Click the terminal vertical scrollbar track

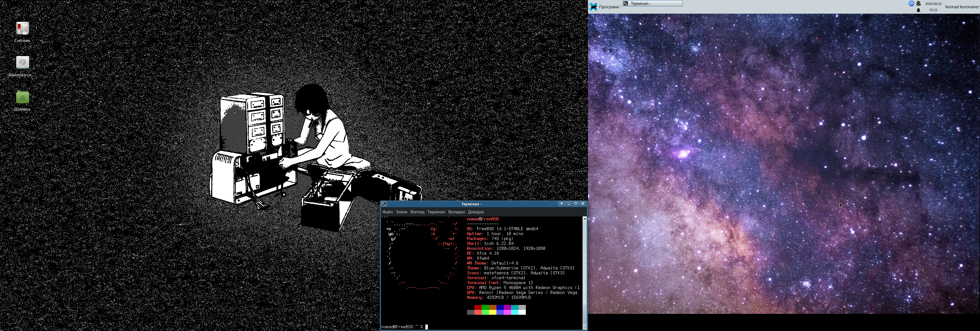[x=584, y=263]
